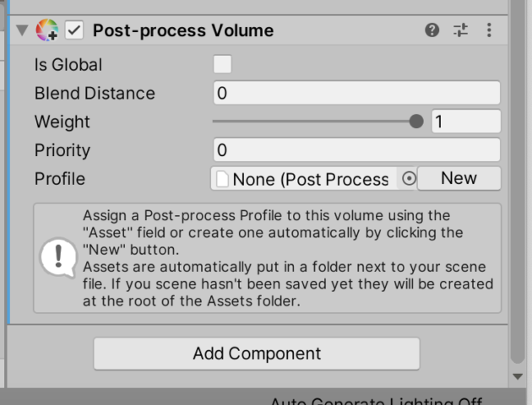Click the Post-process Volume header title
The image size is (532, 405).
click(183, 30)
